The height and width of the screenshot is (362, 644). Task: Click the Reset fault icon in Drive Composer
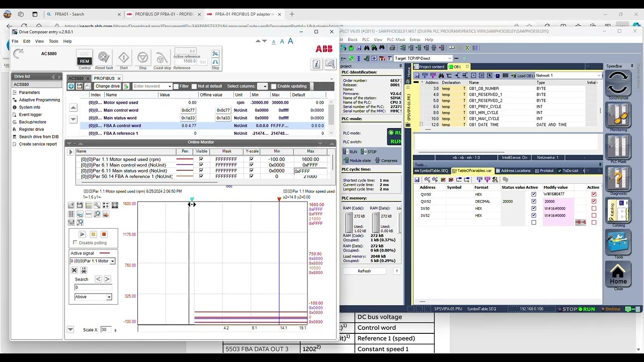(104, 57)
